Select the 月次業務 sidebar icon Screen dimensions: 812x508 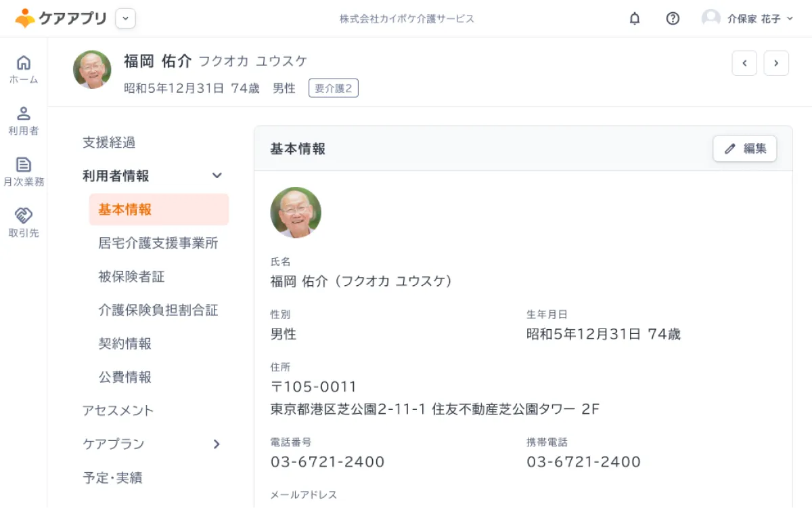click(x=23, y=169)
